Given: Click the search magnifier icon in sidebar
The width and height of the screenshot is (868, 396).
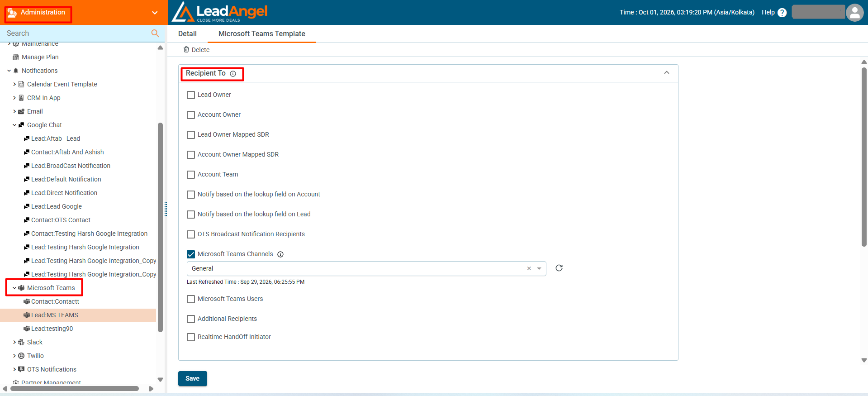Looking at the screenshot, I should tap(155, 33).
